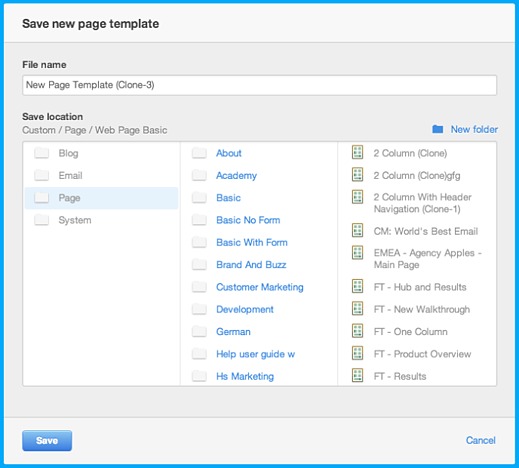Click the 2 Column (Clone) template icon
The height and width of the screenshot is (468, 519).
coord(358,152)
